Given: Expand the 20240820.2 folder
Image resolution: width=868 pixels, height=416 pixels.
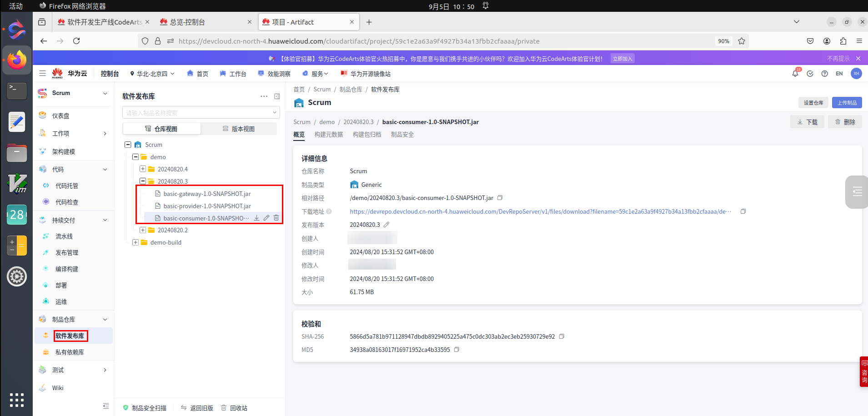Looking at the screenshot, I should [143, 230].
